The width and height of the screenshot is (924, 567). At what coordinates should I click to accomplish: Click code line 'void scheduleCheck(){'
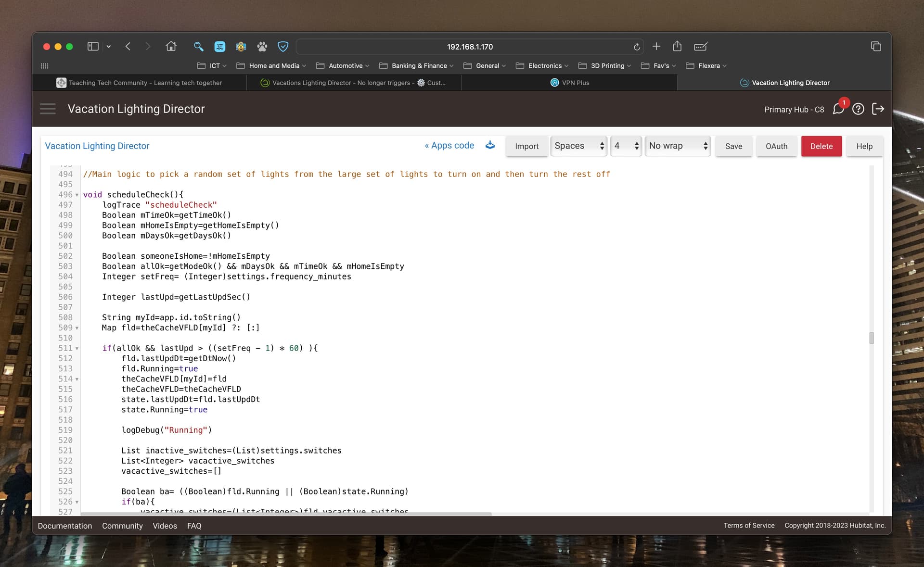[x=133, y=194]
